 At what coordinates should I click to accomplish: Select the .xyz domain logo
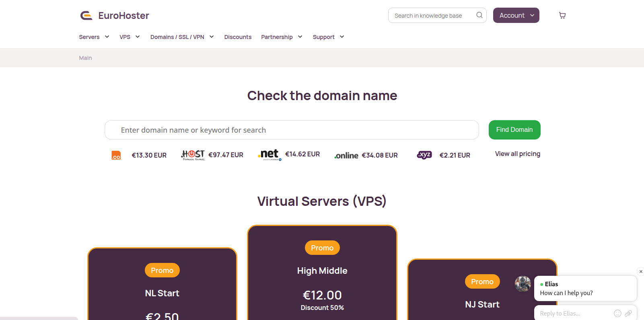424,155
